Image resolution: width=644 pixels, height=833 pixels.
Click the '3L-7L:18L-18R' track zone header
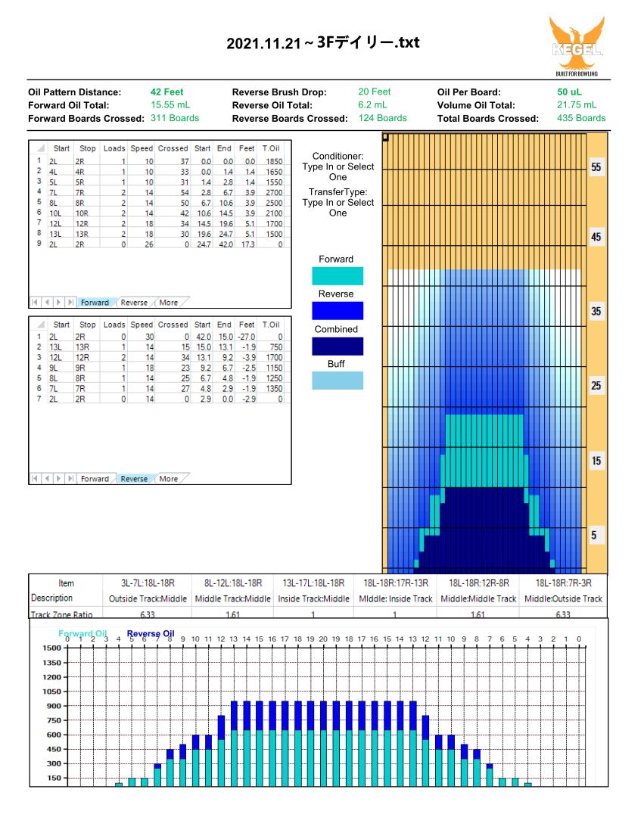pos(148,583)
